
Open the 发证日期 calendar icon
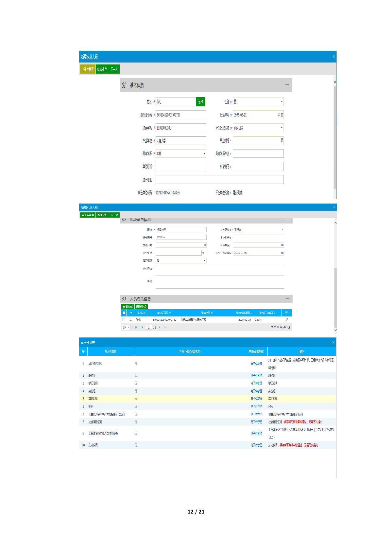pyautogui.click(x=205, y=245)
